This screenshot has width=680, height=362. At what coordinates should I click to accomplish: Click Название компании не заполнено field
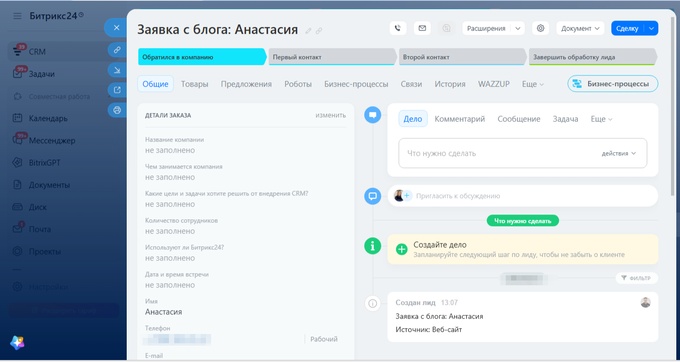click(x=245, y=146)
